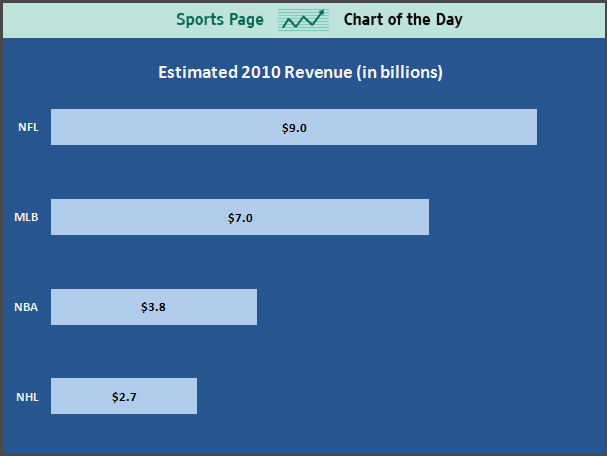Screen dimensions: 607x456
Task: Click the green trend line chart icon
Action: tap(303, 19)
